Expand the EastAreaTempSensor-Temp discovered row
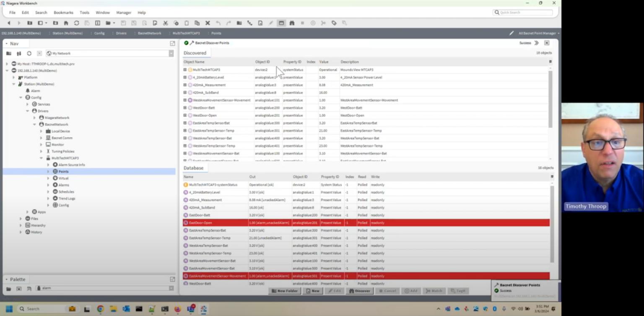This screenshot has height=316, width=644. [185, 130]
